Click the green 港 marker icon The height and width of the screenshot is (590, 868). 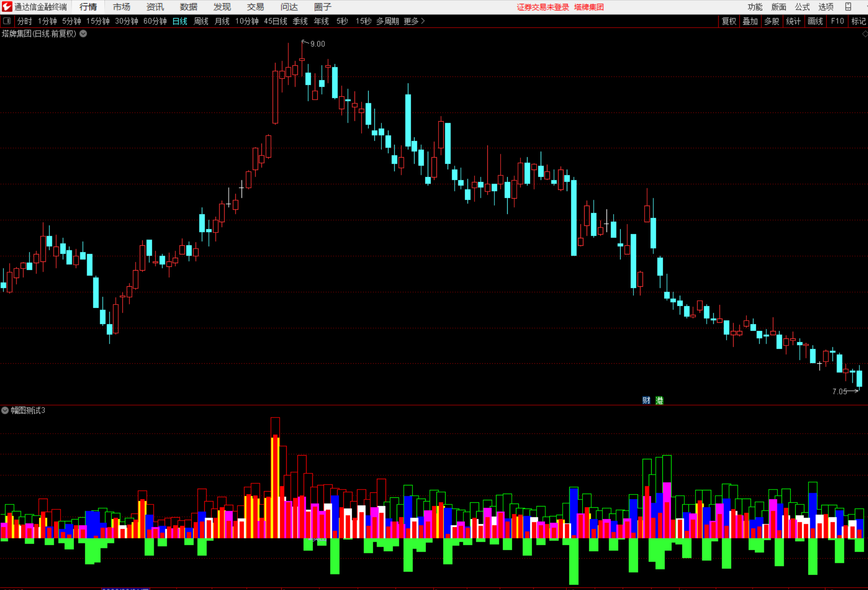coord(659,400)
